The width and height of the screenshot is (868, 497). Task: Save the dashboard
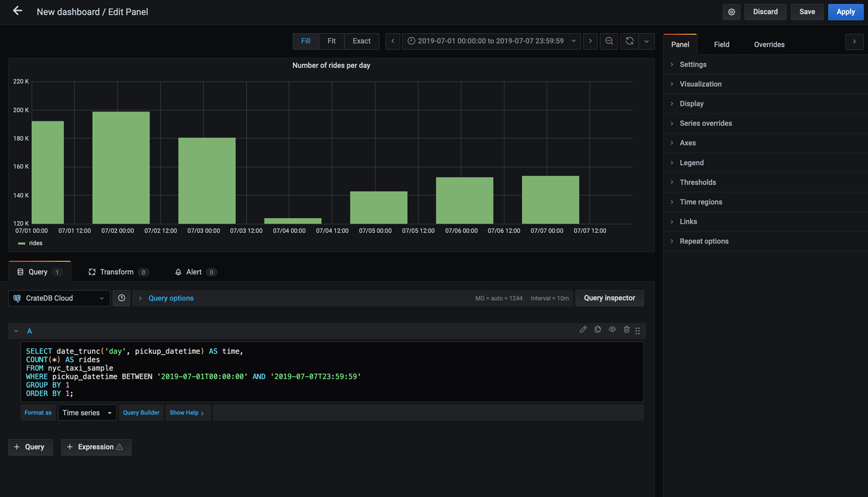(x=807, y=11)
